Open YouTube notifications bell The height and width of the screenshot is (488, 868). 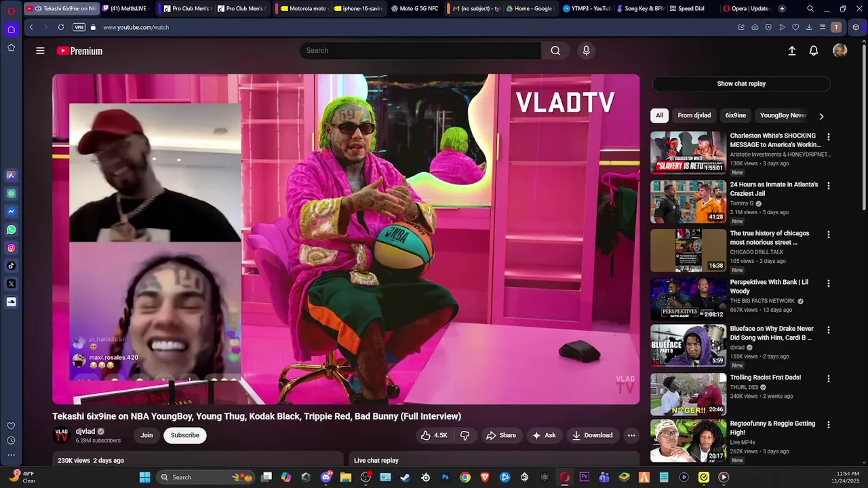click(814, 51)
